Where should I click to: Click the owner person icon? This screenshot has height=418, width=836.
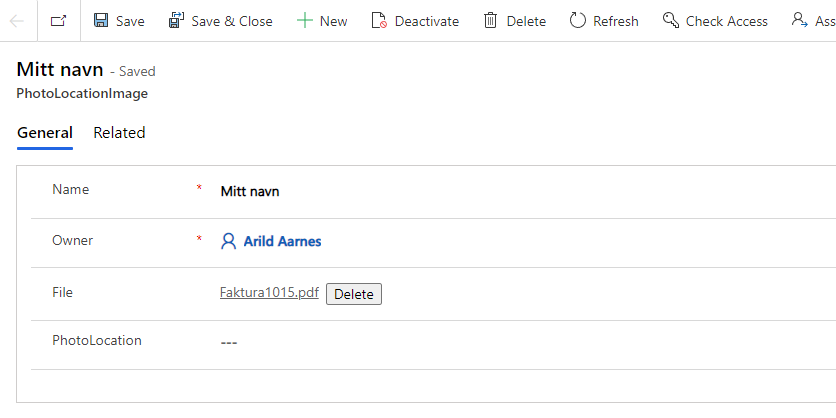(228, 242)
